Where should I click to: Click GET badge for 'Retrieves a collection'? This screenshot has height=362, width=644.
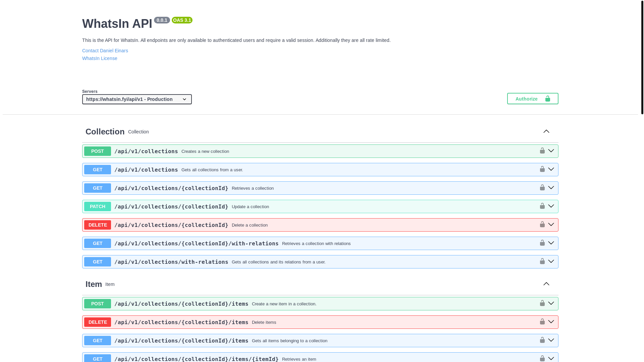98,188
